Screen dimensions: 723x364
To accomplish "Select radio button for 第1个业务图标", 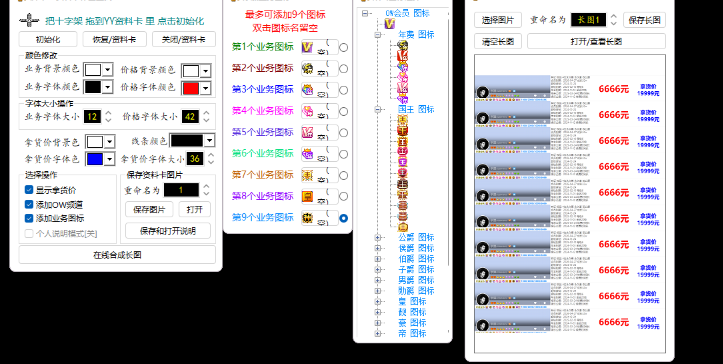I will point(344,47).
